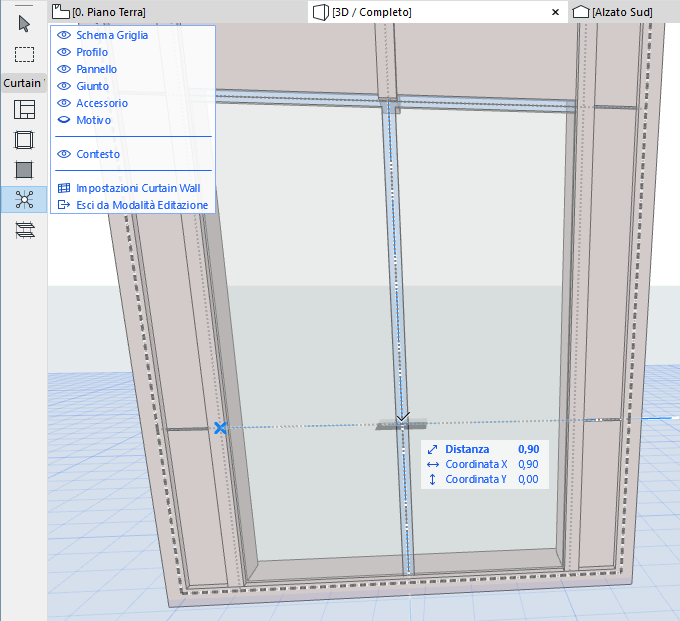Show the Motivo element using its eye
Screen dimensions: 680x621
(x=64, y=121)
